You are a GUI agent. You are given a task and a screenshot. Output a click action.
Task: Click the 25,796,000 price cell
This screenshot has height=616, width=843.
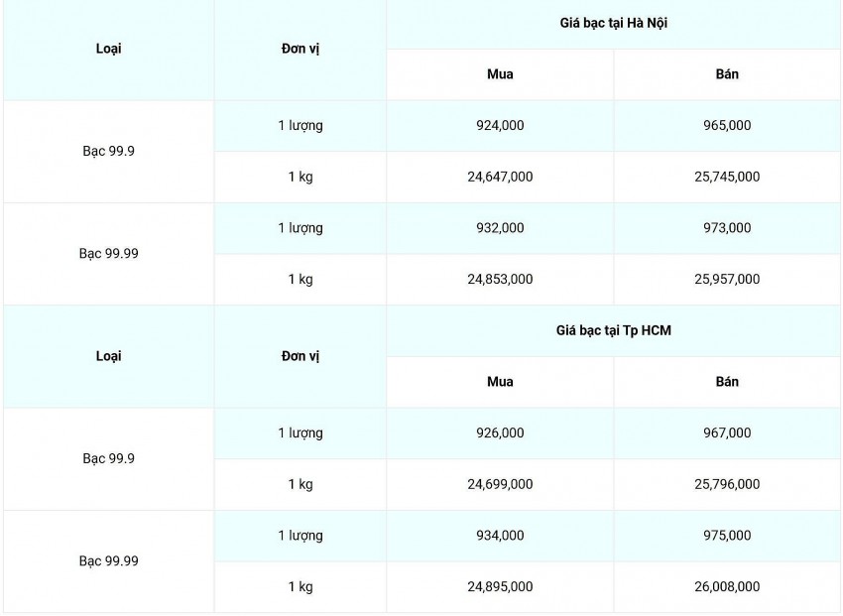(x=727, y=484)
